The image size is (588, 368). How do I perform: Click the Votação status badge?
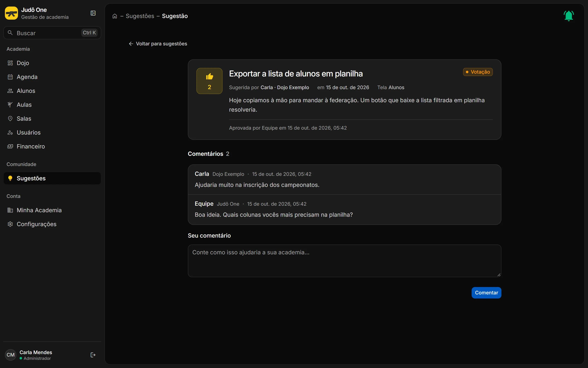[x=478, y=72]
